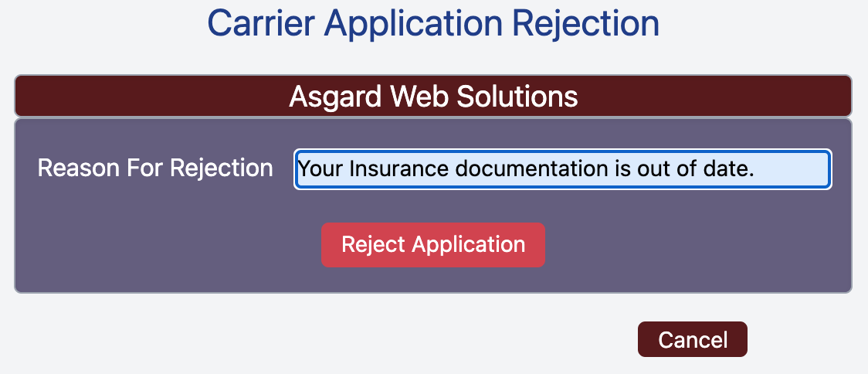This screenshot has height=374, width=868.
Task: Click empty space right of "date." in input
Action: [792, 169]
